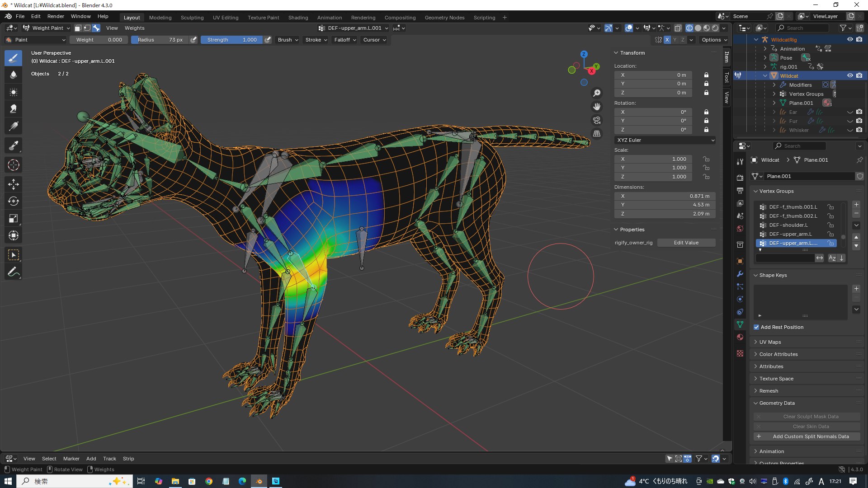868x488 pixels.
Task: Click the Edit Value button
Action: [x=686, y=243]
